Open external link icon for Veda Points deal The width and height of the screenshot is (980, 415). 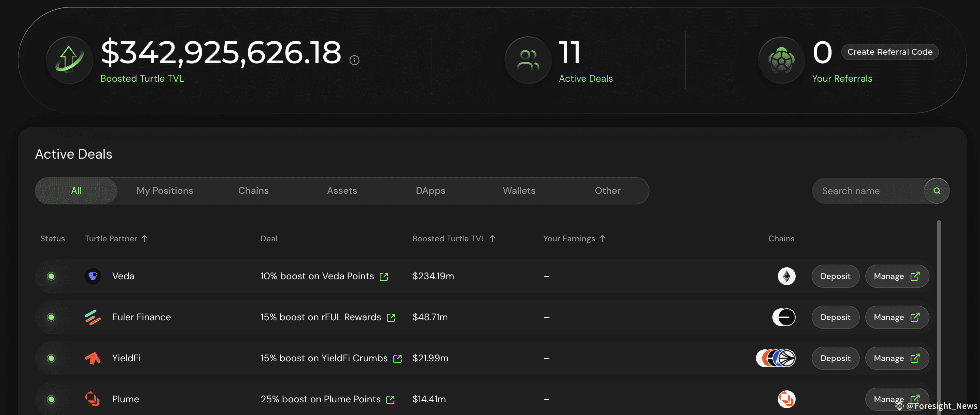pos(384,277)
